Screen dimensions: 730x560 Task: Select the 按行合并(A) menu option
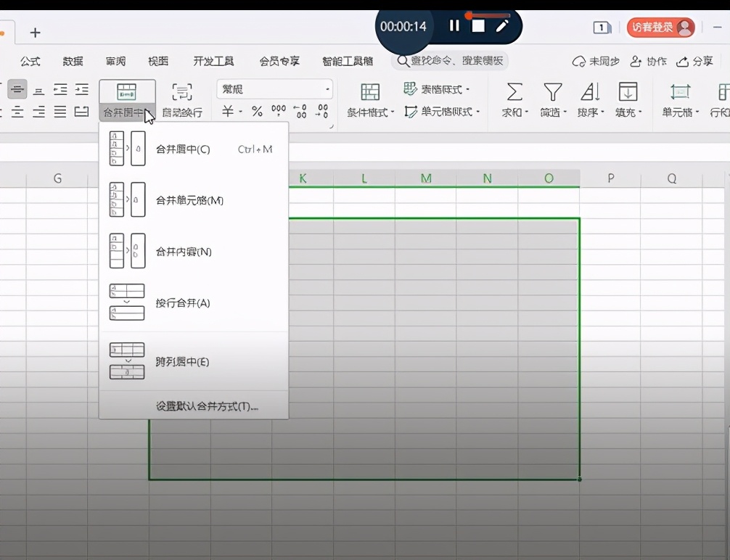coord(194,302)
